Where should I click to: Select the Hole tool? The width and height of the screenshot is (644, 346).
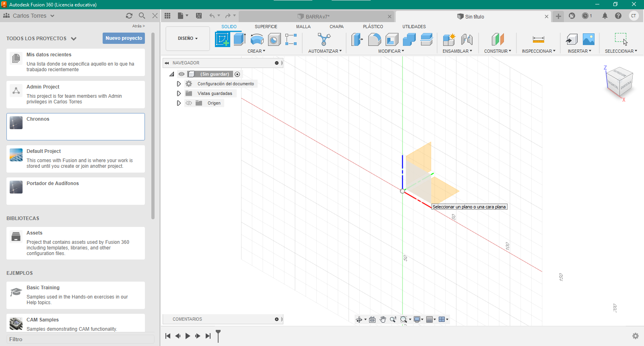[274, 39]
